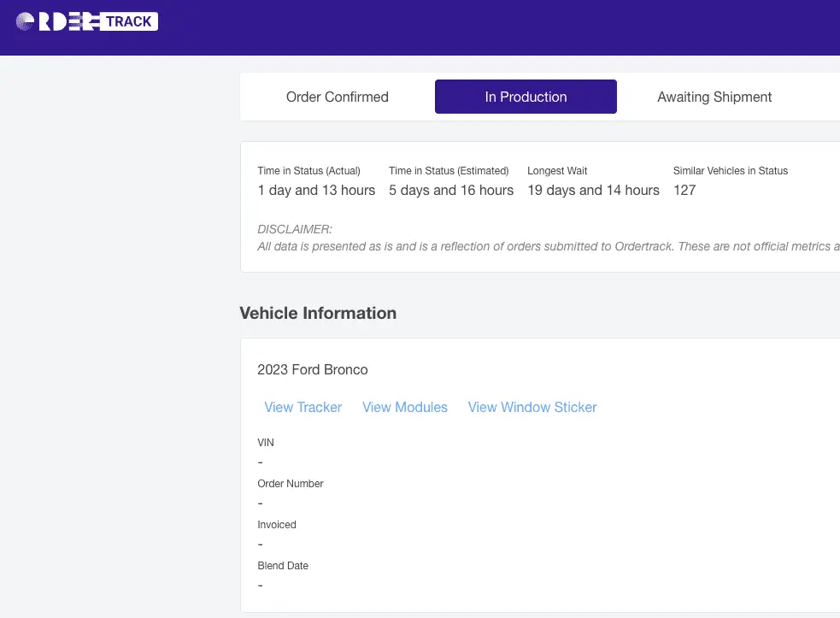Click the Time in Status (Actual) label

[308, 171]
